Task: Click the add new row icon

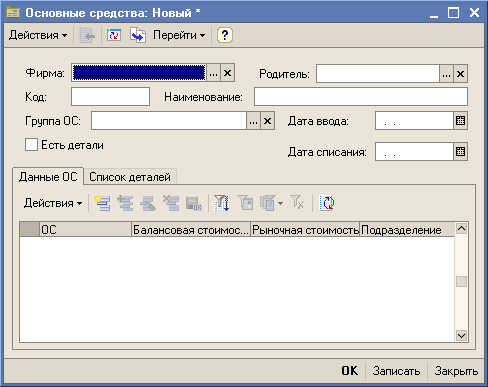Action: tap(102, 203)
